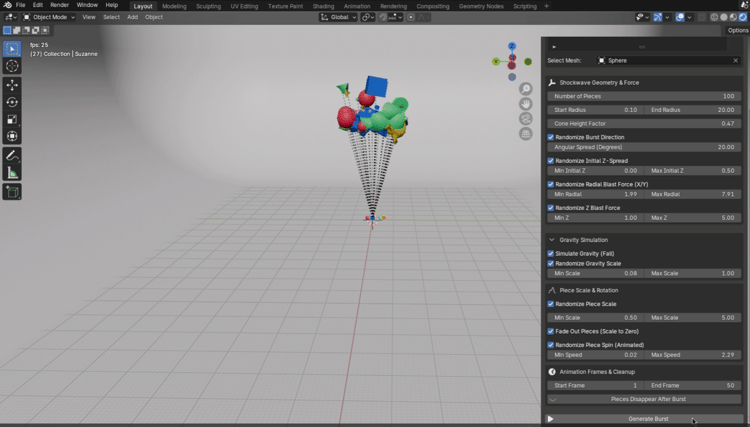Set selection mode to extend
750x427 pixels.
click(17, 30)
